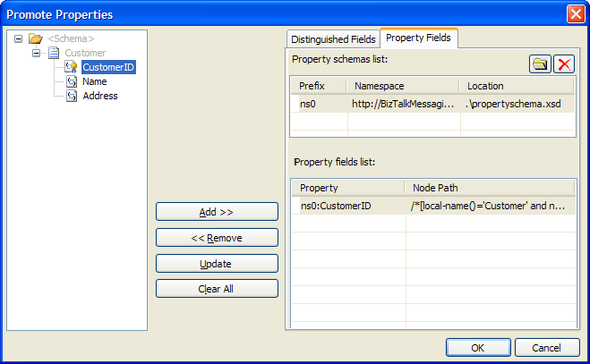590x364 pixels.
Task: Click the node path cell starting /*[local-name()
Action: (491, 206)
